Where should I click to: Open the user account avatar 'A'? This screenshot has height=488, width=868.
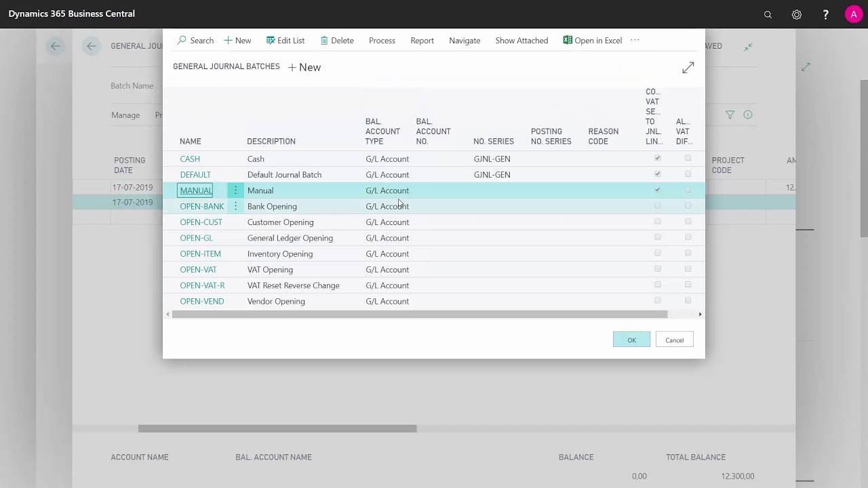point(854,14)
